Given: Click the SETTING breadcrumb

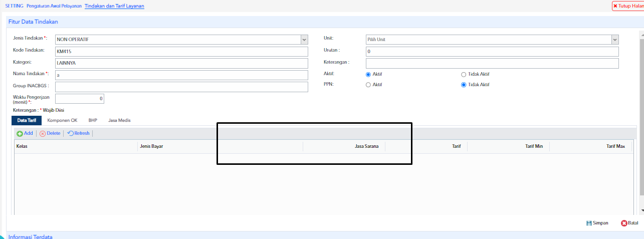Looking at the screenshot, I should [x=14, y=6].
